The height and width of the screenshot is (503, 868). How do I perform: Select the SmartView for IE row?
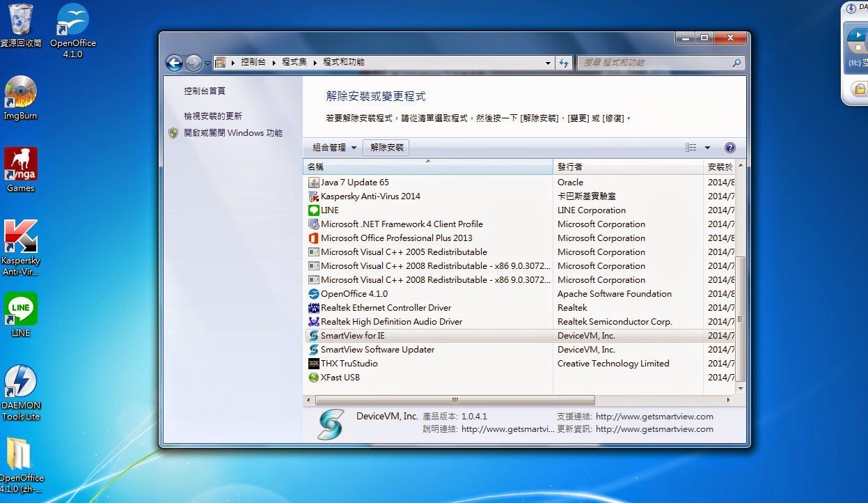[519, 336]
